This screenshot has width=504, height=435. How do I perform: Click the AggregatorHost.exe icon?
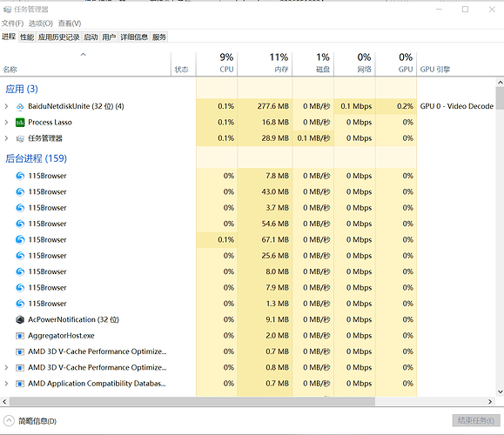click(20, 336)
